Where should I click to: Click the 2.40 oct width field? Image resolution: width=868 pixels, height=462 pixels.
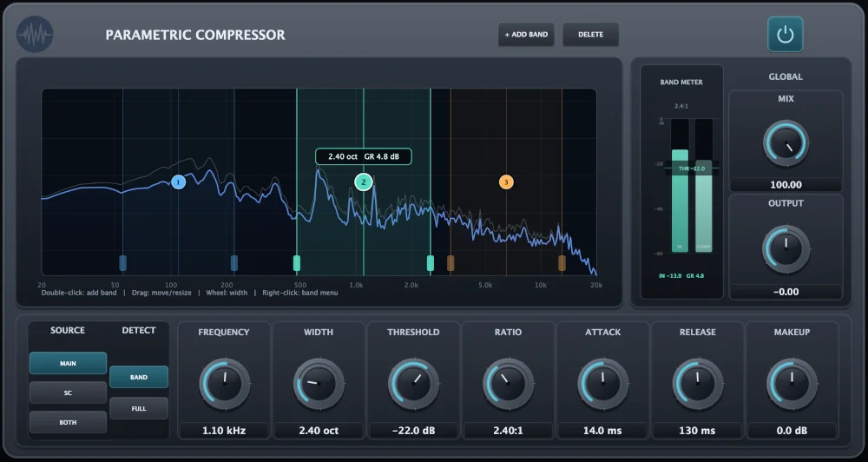coord(319,431)
